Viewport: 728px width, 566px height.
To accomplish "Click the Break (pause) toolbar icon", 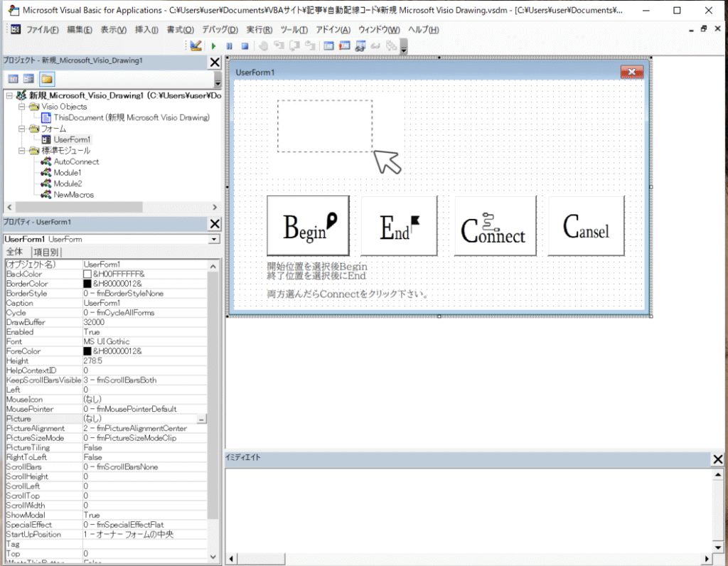I will (x=229, y=46).
